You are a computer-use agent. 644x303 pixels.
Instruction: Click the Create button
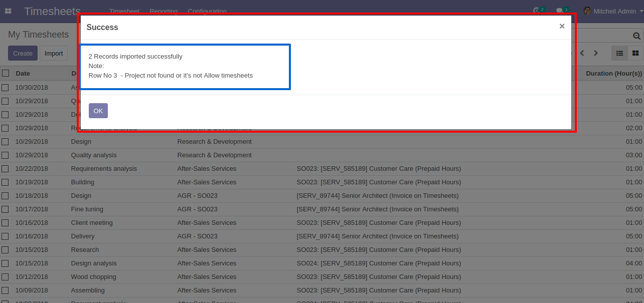click(23, 53)
